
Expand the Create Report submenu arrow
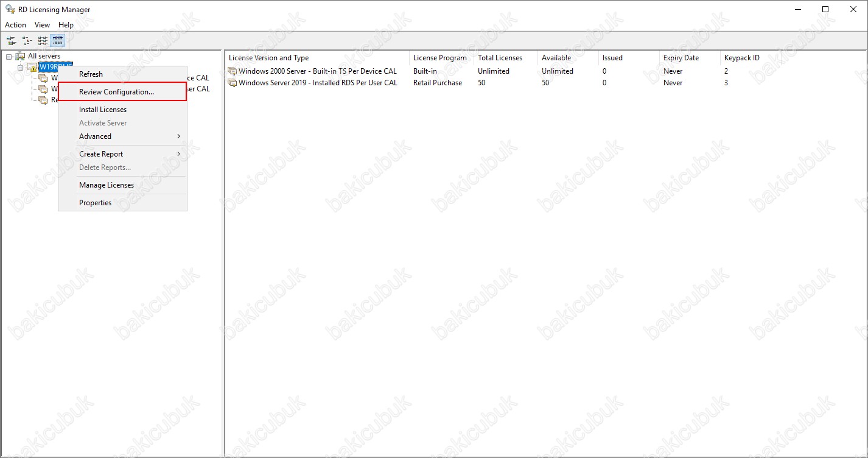tap(178, 154)
